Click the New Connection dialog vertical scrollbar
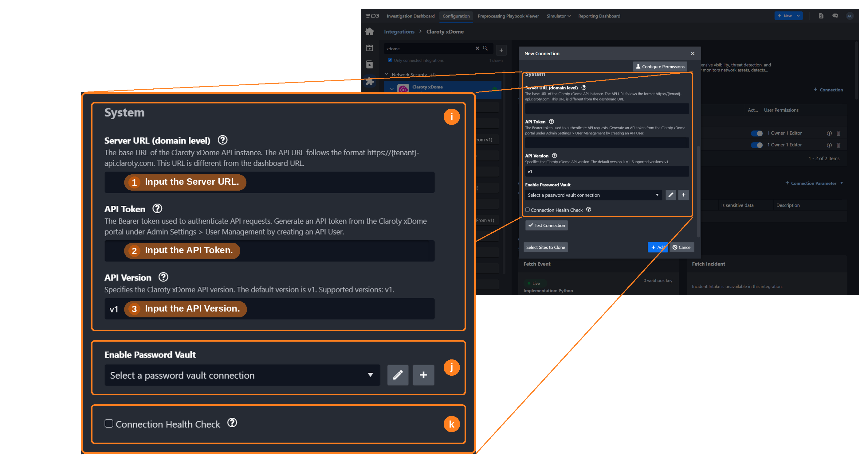Viewport: 868px width, 469px height. (698, 191)
